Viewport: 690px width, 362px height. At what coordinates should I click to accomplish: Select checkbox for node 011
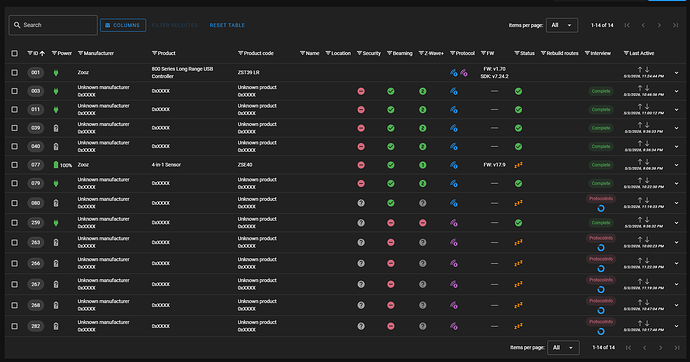click(x=15, y=110)
